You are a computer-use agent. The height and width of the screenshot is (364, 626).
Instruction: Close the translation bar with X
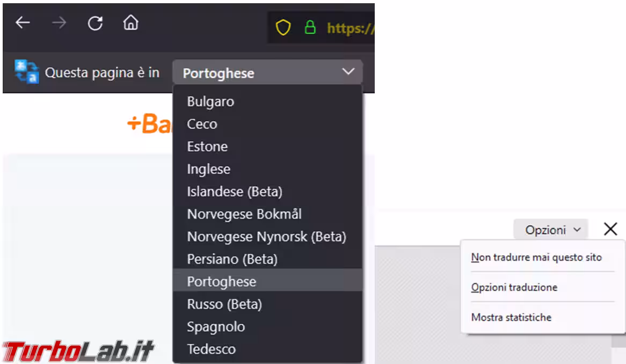point(610,230)
